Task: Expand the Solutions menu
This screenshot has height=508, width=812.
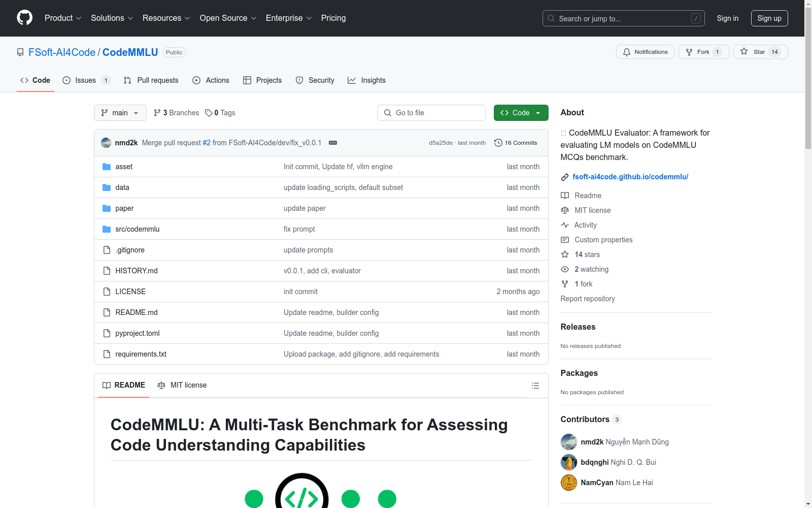Action: click(112, 18)
